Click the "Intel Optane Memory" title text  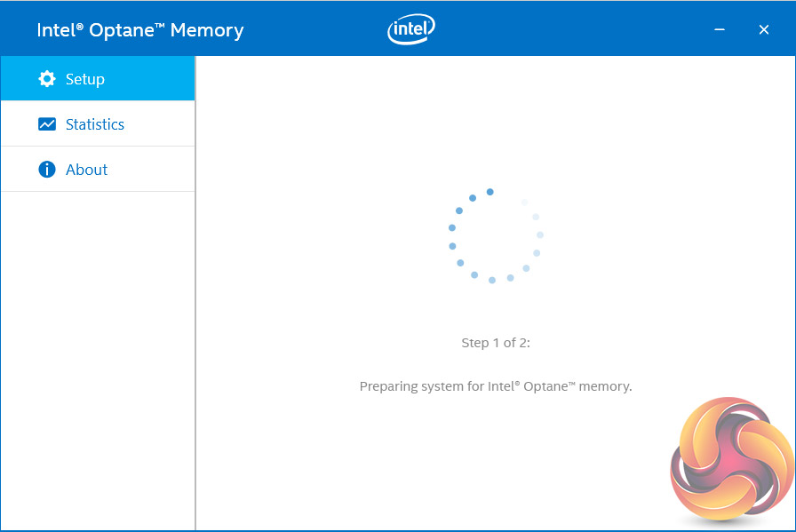pyautogui.click(x=140, y=30)
